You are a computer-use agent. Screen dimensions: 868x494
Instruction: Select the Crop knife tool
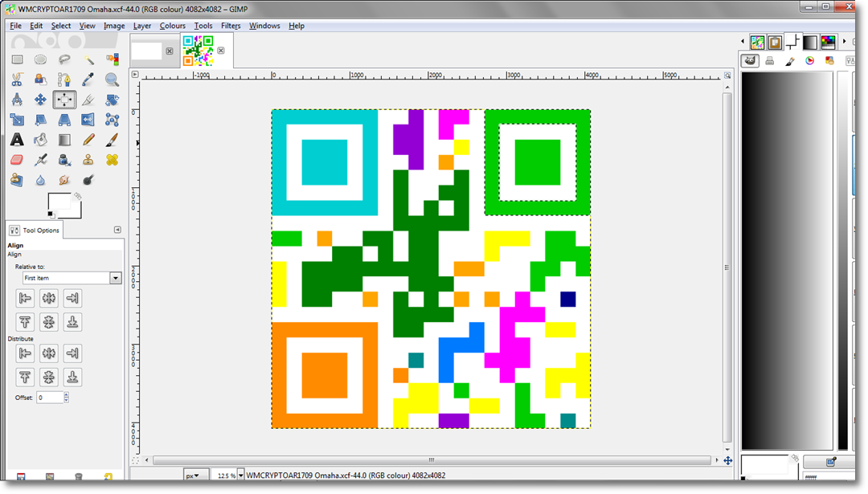(88, 100)
